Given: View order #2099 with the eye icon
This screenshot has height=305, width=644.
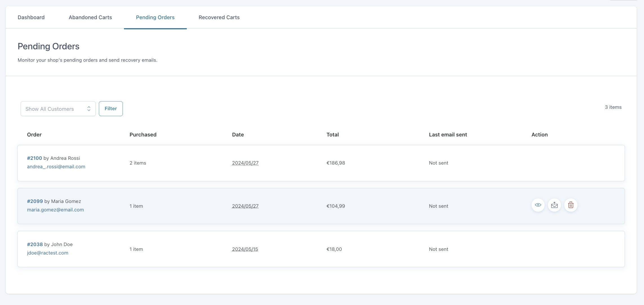Looking at the screenshot, I should coord(538,205).
